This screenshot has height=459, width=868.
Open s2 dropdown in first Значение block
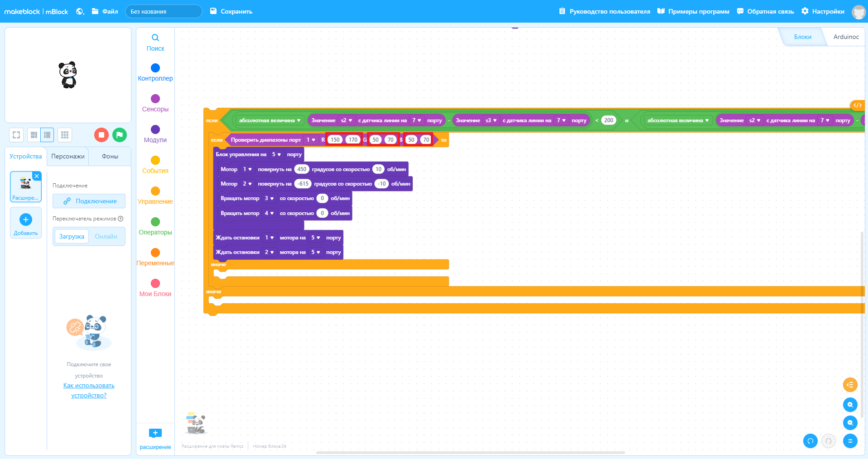347,120
